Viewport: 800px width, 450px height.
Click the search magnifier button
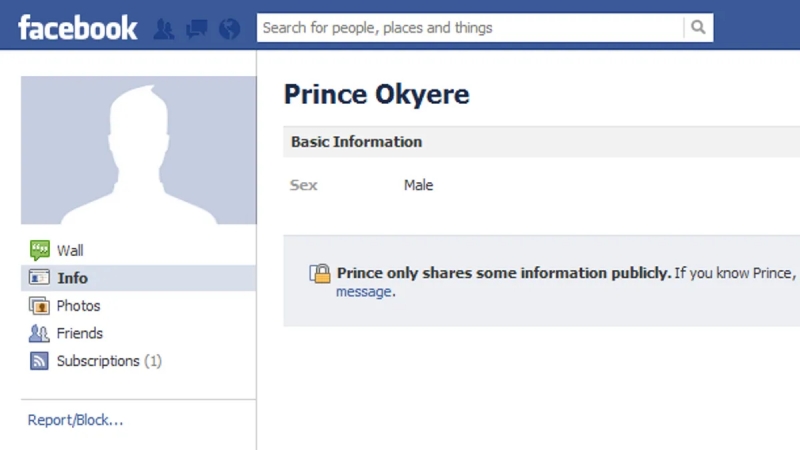(698, 28)
